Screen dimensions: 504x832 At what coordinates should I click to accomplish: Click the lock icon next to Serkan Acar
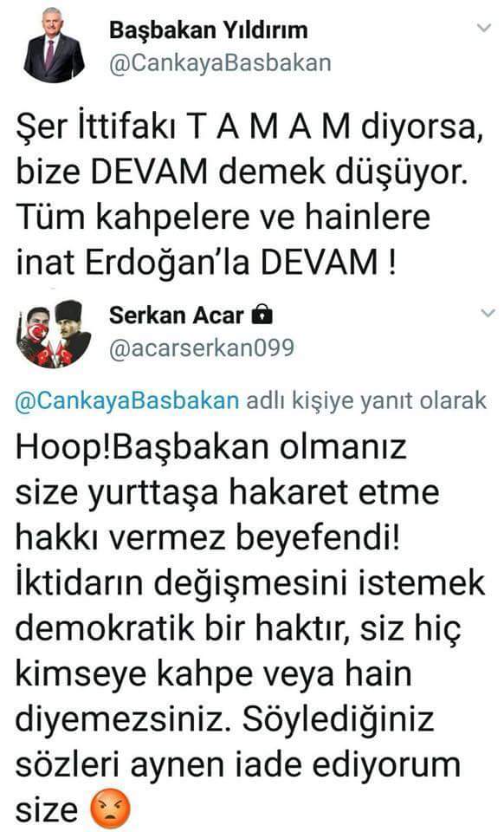pos(262,315)
